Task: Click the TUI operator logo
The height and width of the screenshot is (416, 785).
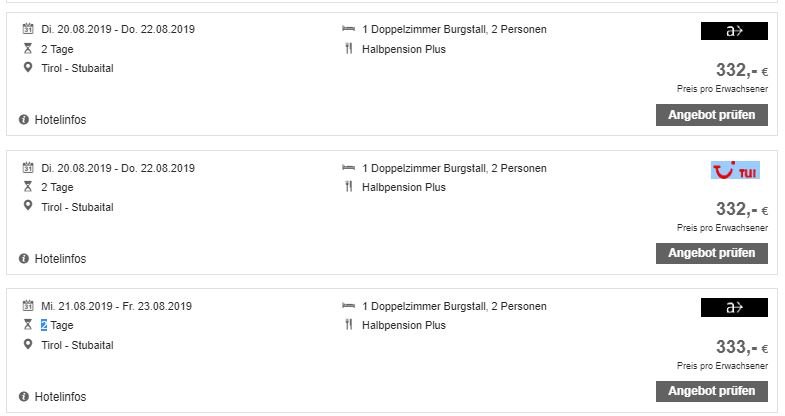Action: (x=735, y=170)
